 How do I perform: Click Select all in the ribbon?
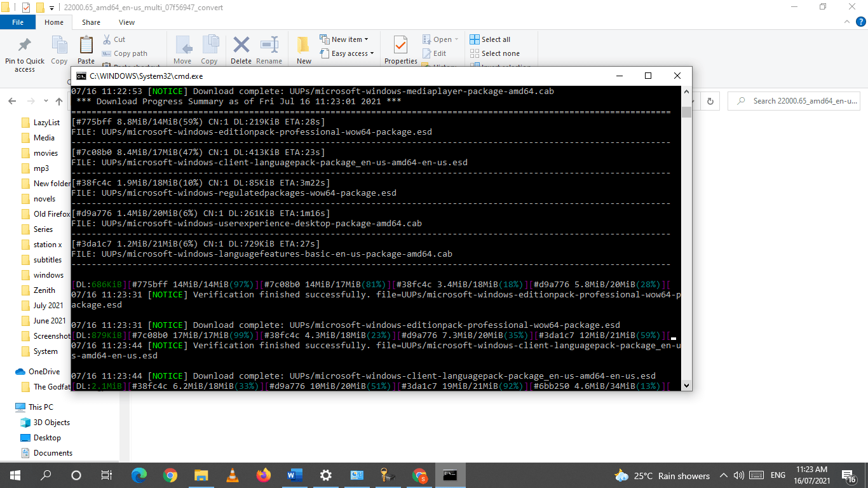pos(490,39)
